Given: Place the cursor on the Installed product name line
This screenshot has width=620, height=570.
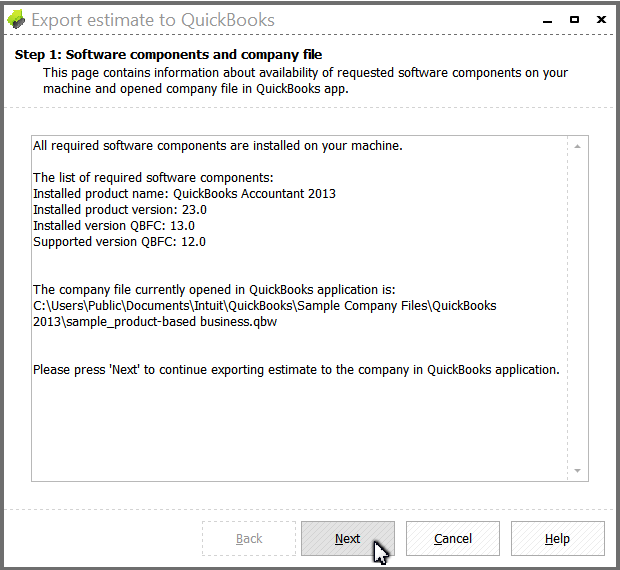Looking at the screenshot, I should point(184,194).
